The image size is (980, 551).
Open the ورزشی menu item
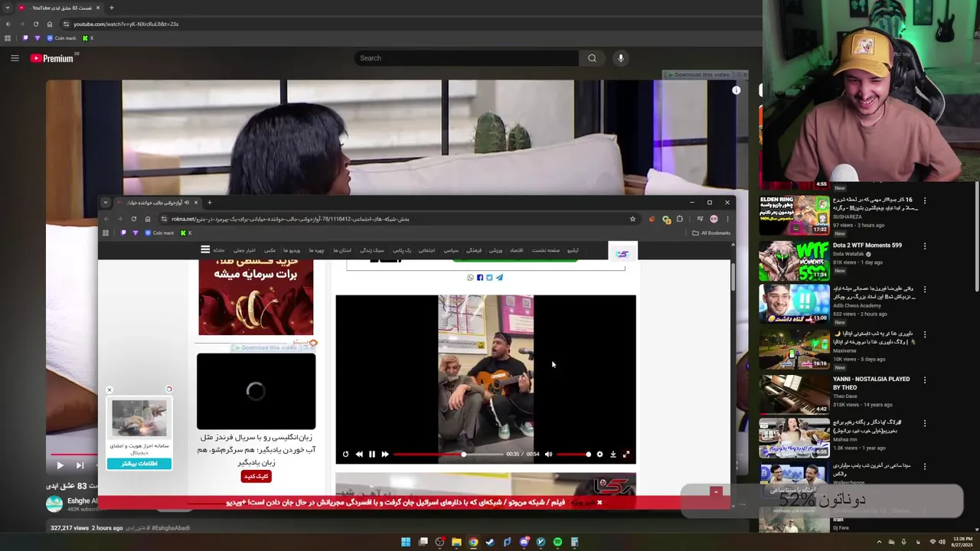tap(496, 250)
